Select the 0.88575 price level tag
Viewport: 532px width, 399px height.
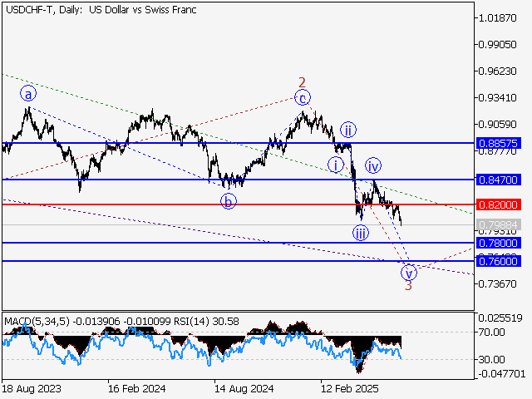[x=500, y=143]
